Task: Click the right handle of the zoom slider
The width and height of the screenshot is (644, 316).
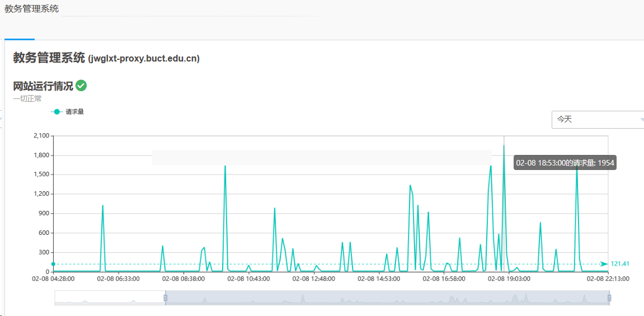Action: pos(609,298)
